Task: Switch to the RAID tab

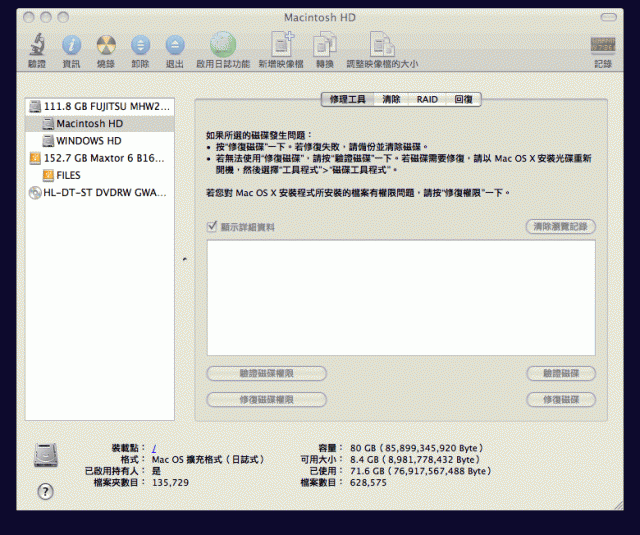Action: click(427, 99)
